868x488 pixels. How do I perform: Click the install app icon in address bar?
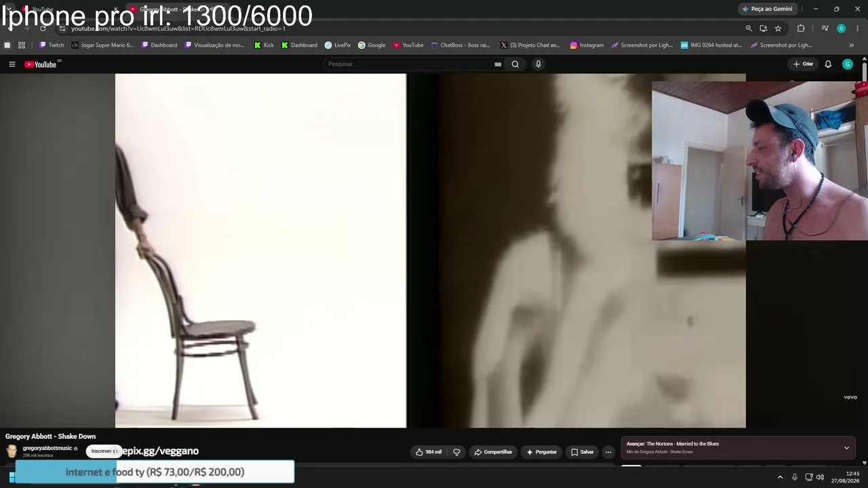pyautogui.click(x=764, y=28)
